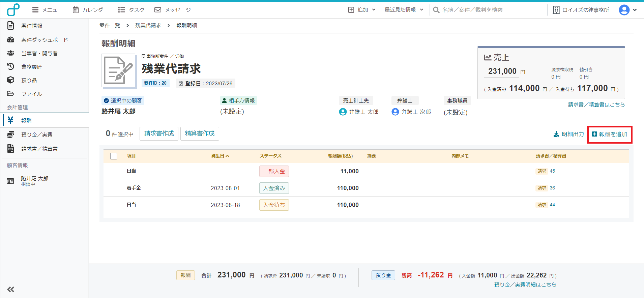Viewport: 644px width, 298px height.
Task: Open 請求書／精算書はこちら link
Action: click(x=596, y=105)
